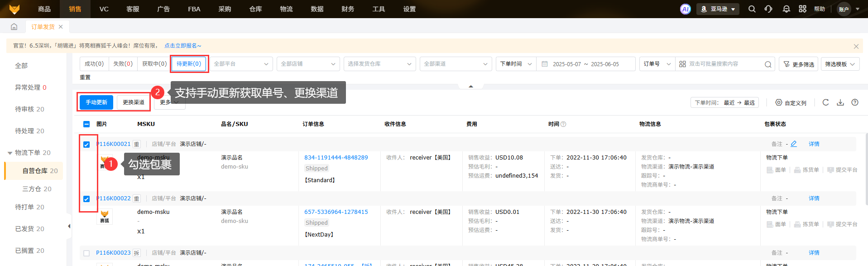868x266 pixels.
Task: Edit remark pencil icon for P116K00021
Action: (794, 144)
